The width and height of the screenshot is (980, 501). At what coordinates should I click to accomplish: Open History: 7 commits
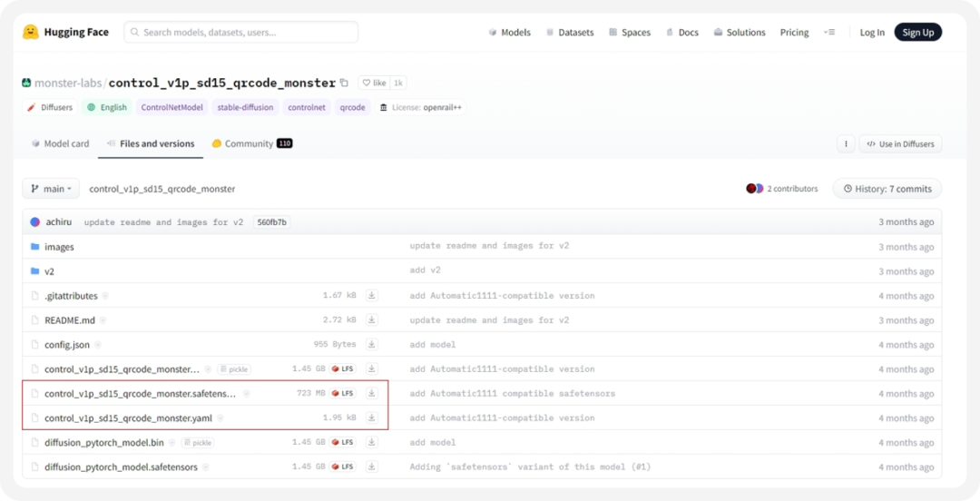(x=887, y=188)
